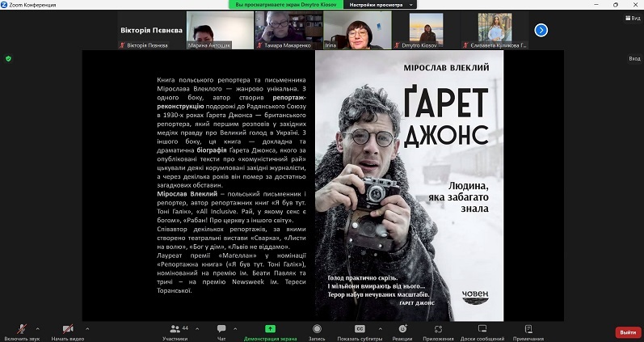Open Приложения apps panel
The height and width of the screenshot is (342, 644).
(438, 332)
